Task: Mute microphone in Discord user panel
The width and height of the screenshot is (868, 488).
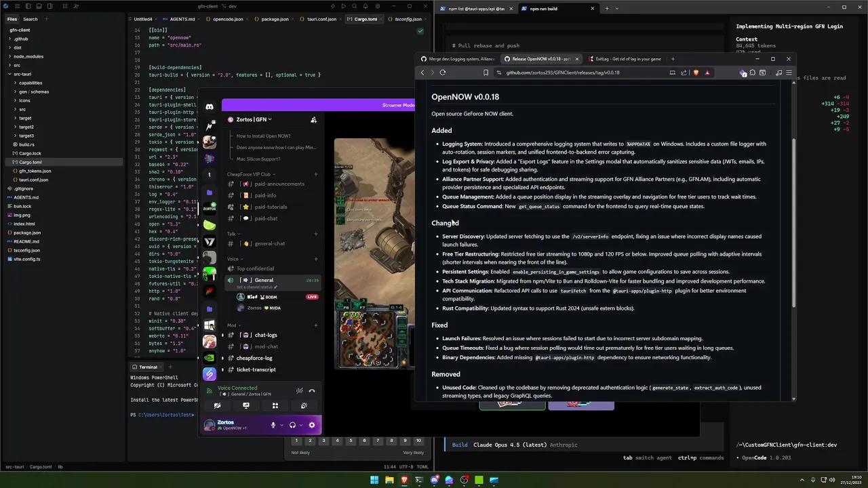Action: (x=273, y=425)
